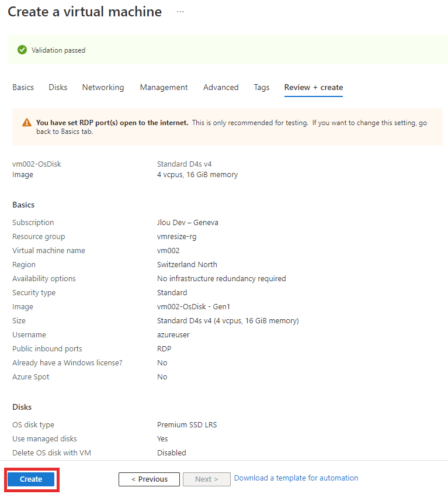The height and width of the screenshot is (501, 448).
Task: Click the Basics section heading
Action: click(x=23, y=205)
